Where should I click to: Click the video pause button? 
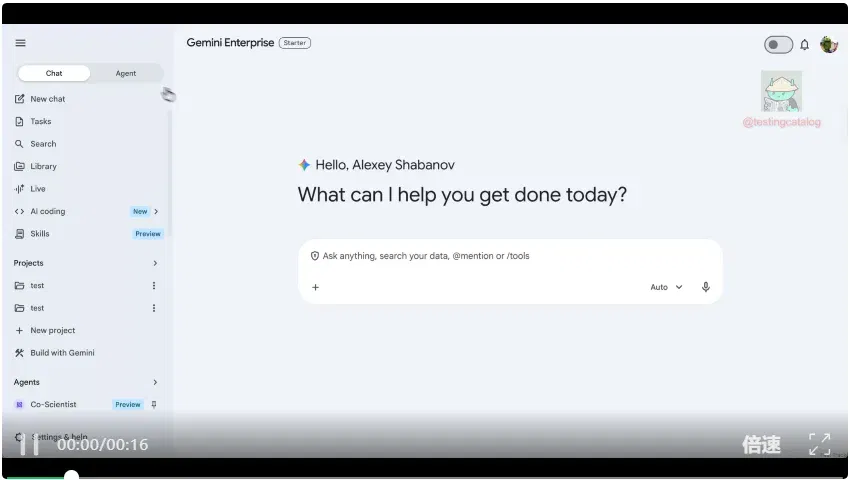coord(29,445)
